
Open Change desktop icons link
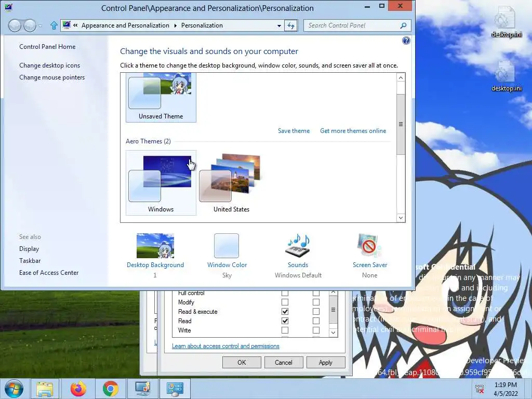[x=49, y=65]
